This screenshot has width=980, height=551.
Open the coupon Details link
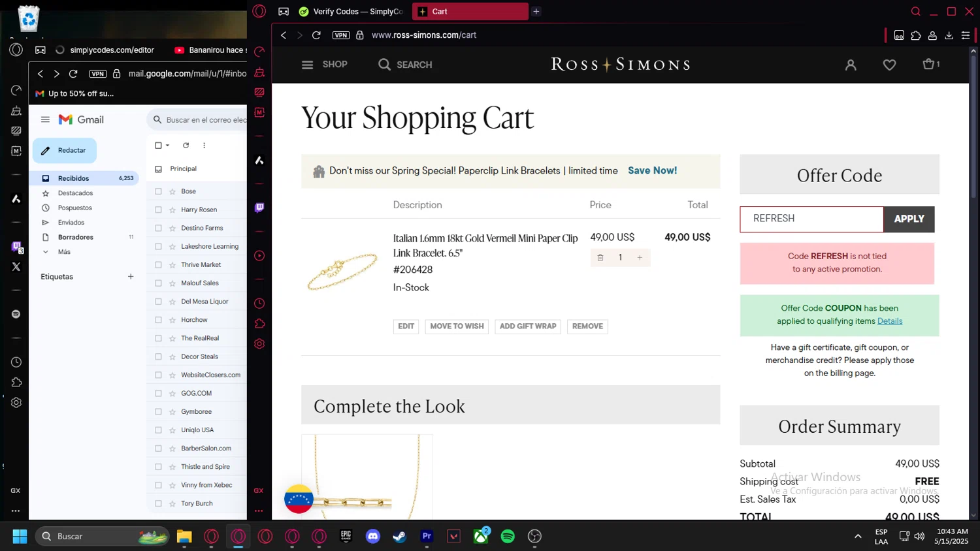point(890,321)
